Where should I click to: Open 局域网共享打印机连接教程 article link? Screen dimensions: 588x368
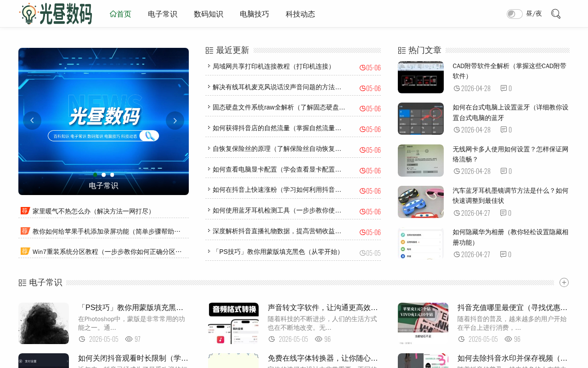coord(273,66)
